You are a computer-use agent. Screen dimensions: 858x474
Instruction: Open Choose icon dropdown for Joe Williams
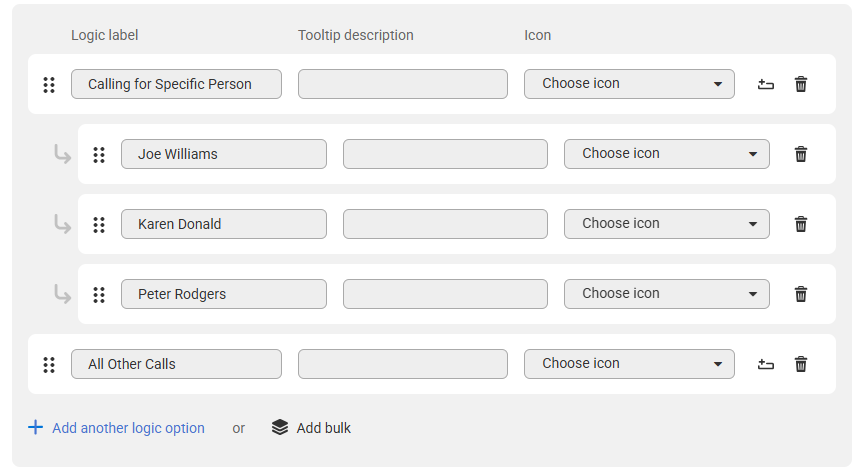[666, 154]
